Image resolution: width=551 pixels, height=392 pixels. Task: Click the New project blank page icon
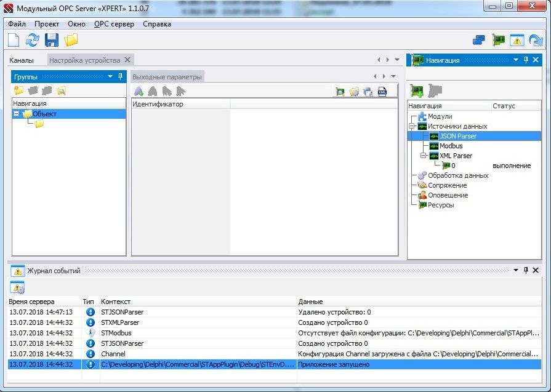(x=14, y=41)
